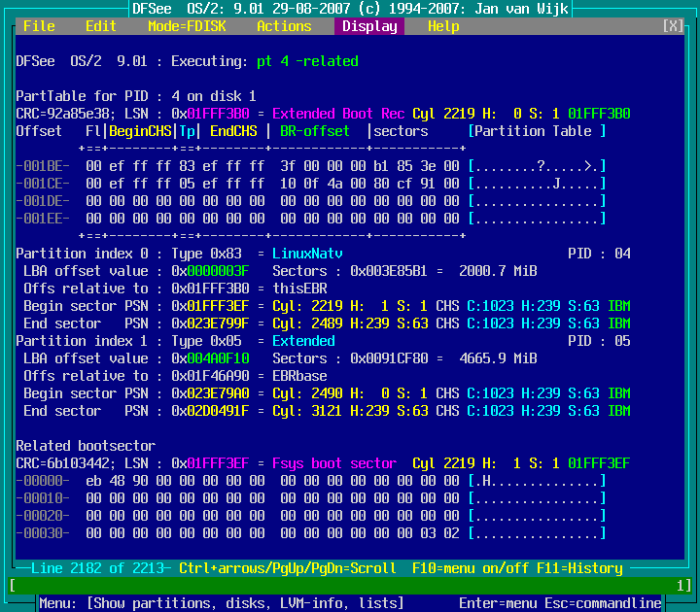Click the pt 4 -related command text

307,61
